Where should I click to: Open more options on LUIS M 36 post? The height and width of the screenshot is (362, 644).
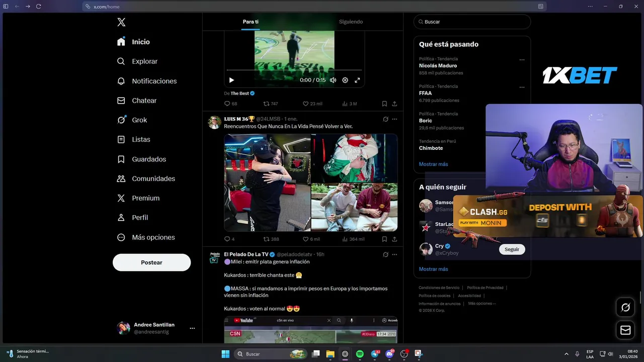tap(394, 119)
